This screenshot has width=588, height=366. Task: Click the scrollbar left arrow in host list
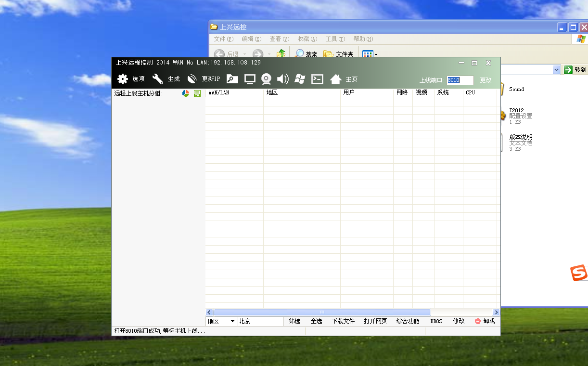[x=209, y=313]
